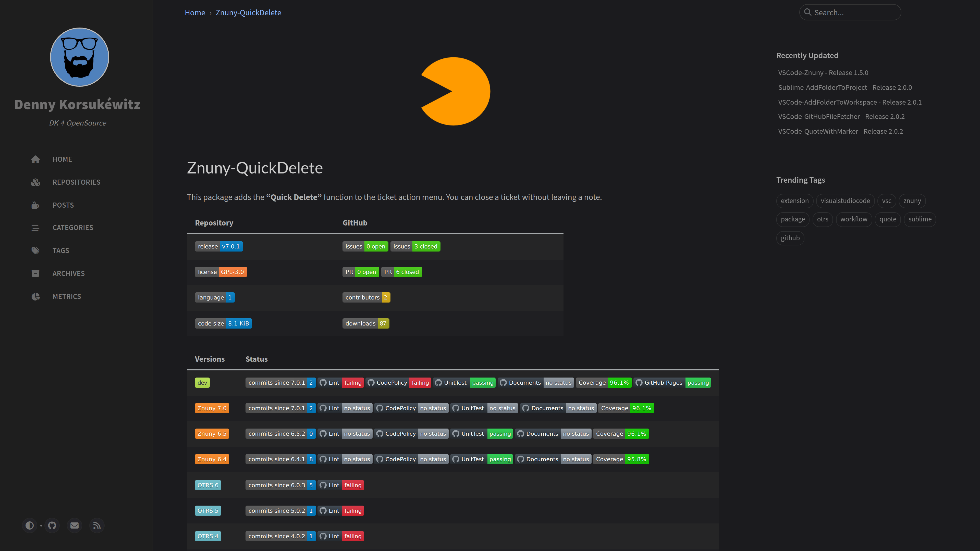Open VSCode-QuoteWithMarker - Release 2.0.2 link
980x551 pixels.
840,132
